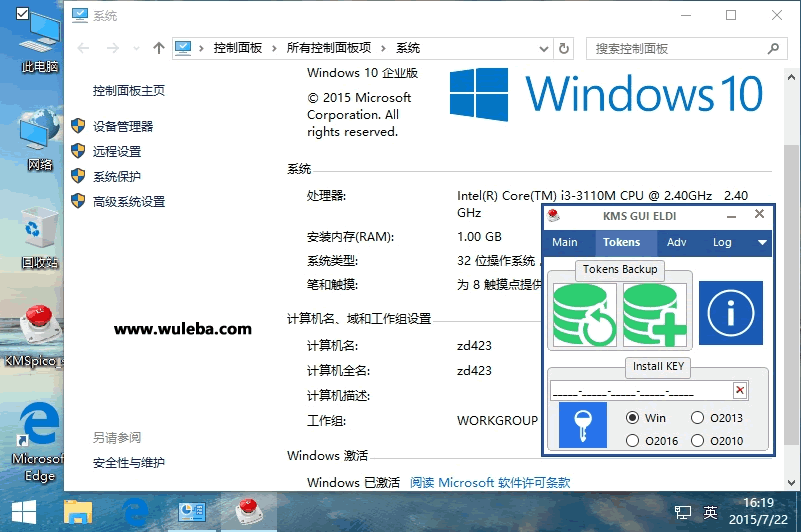
Task: Click the blue key install button
Action: (x=583, y=425)
